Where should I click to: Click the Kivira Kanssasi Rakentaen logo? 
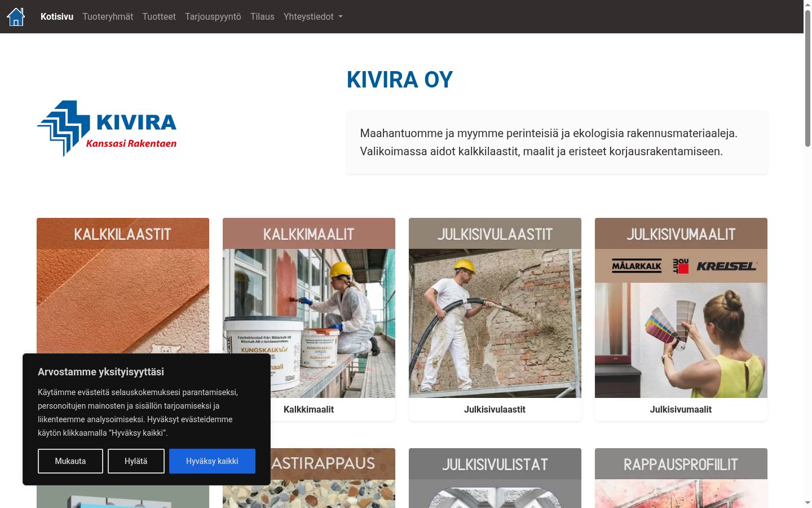point(107,128)
